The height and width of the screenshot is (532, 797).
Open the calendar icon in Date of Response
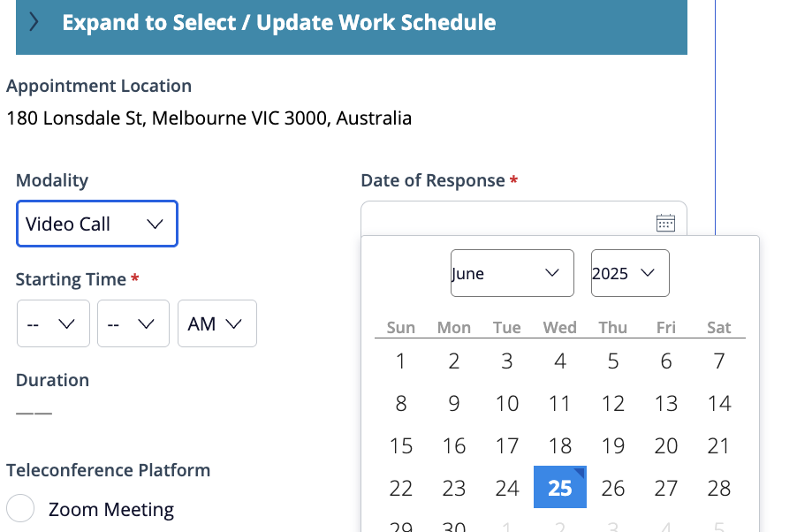pyautogui.click(x=665, y=223)
